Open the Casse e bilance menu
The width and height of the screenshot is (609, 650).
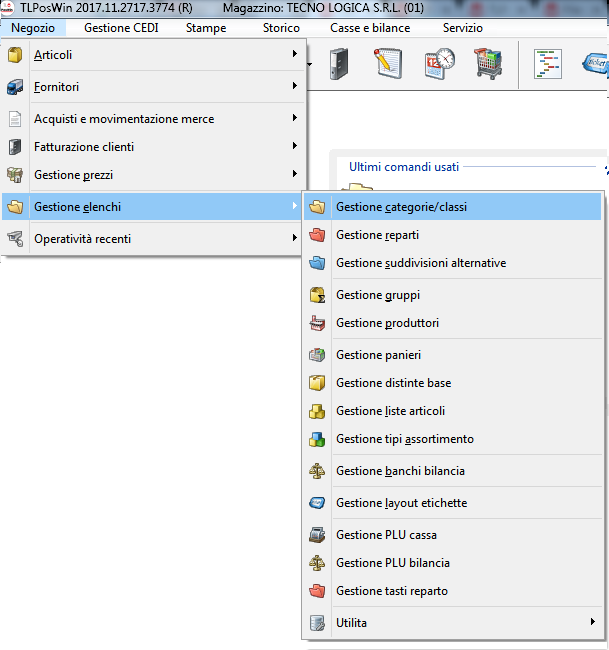pyautogui.click(x=370, y=28)
